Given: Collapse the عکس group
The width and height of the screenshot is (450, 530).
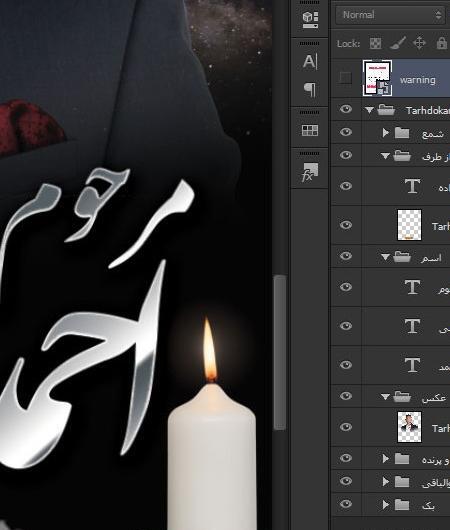Looking at the screenshot, I should [385, 396].
